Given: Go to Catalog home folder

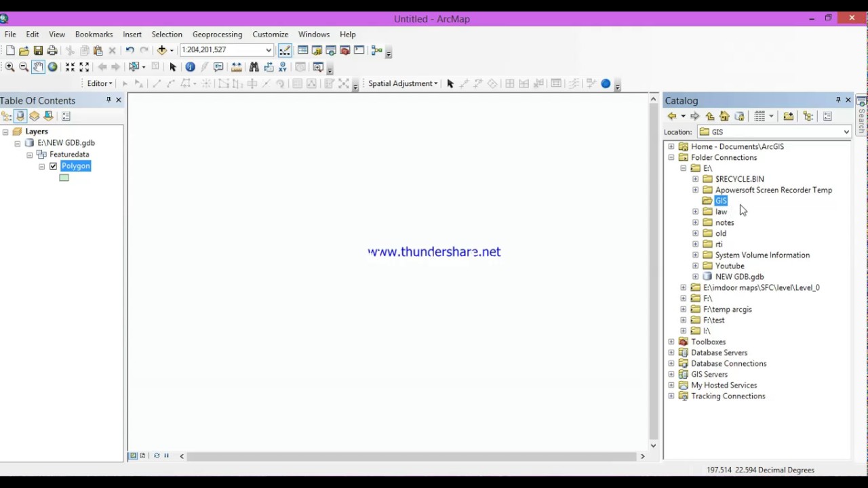Looking at the screenshot, I should pos(724,116).
